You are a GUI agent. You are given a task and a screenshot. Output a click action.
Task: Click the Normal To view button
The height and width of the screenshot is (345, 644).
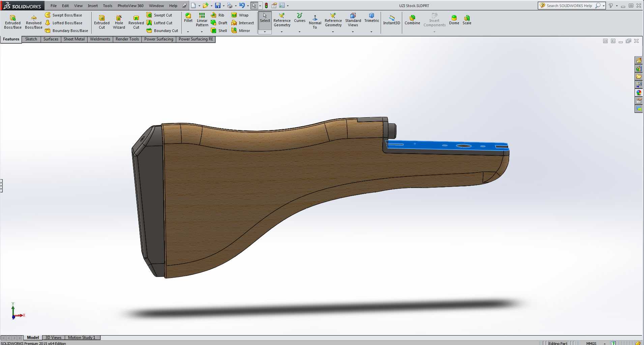click(315, 22)
